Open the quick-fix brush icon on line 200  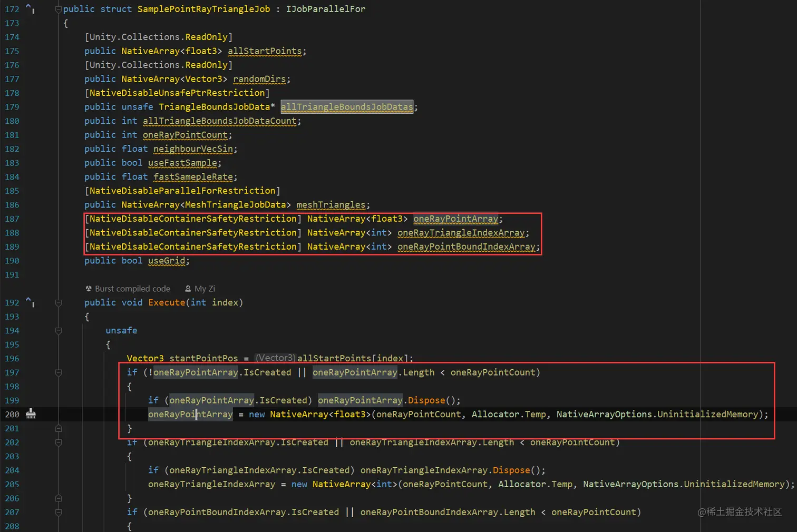pyautogui.click(x=31, y=414)
